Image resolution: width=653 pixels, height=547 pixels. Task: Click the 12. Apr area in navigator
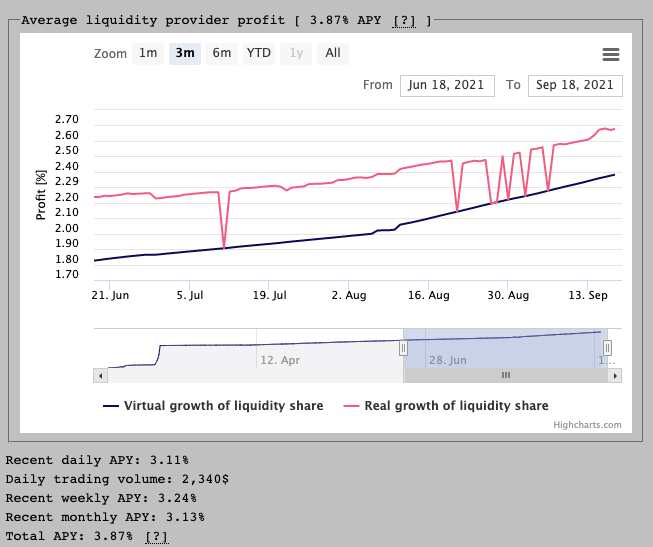click(x=280, y=358)
